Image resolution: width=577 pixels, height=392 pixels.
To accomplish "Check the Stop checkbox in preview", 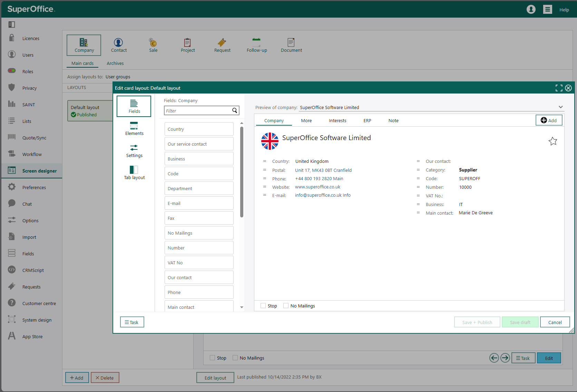I will tap(263, 306).
